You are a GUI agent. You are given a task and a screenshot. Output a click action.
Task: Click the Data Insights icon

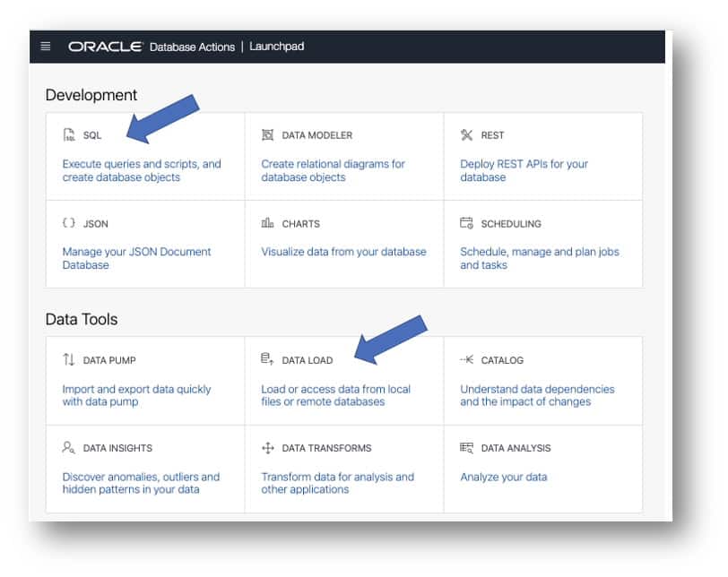tap(70, 448)
